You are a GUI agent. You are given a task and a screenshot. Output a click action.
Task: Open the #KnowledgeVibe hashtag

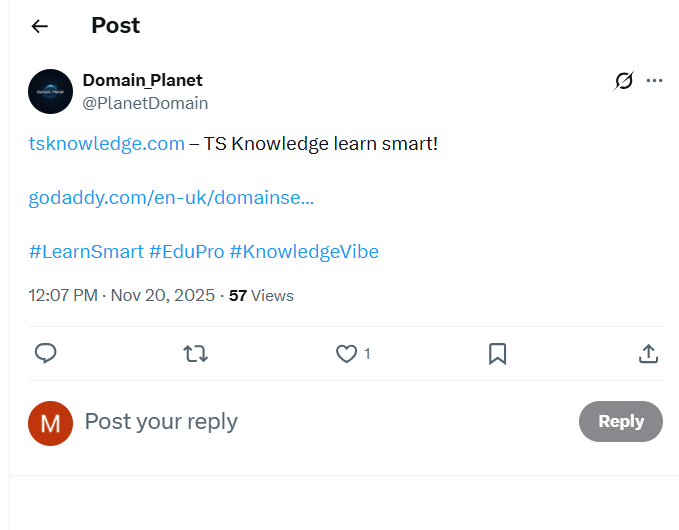[x=304, y=251]
